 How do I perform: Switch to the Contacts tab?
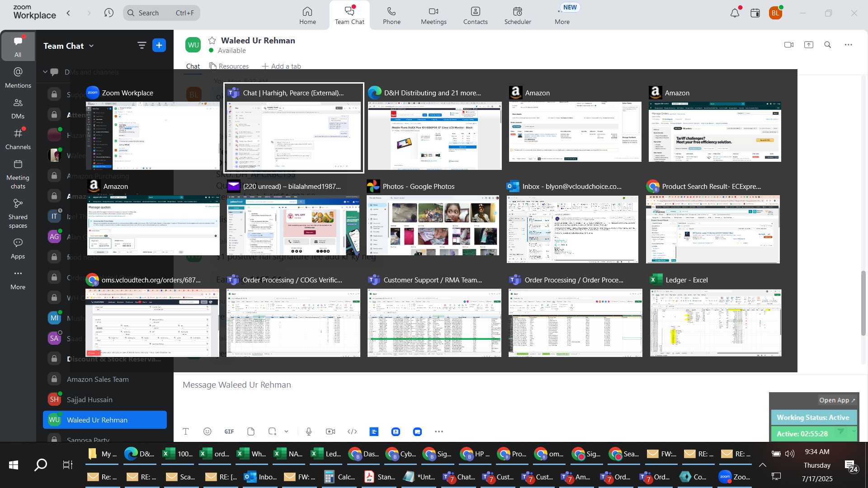click(x=476, y=15)
